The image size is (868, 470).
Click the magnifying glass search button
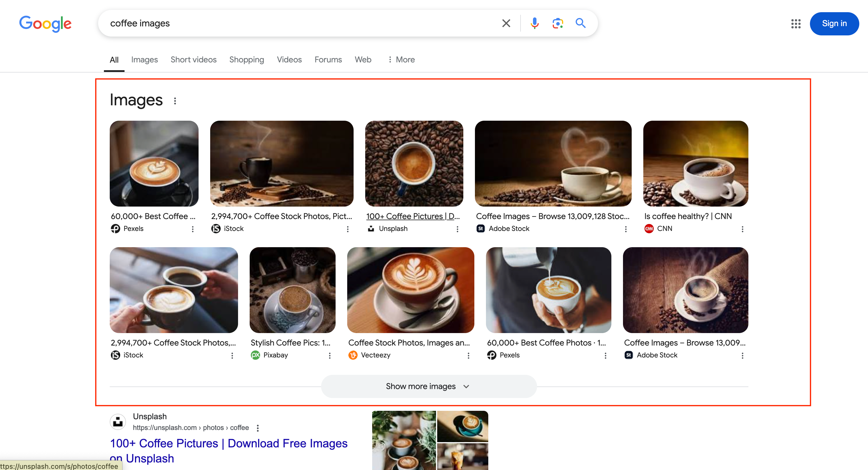point(580,23)
